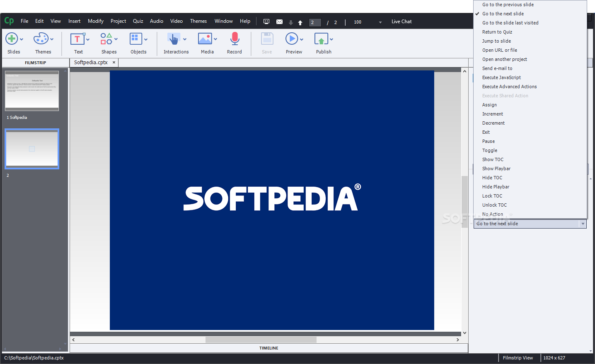Click the Live Chat link
This screenshot has height=364, width=595.
[x=402, y=22]
